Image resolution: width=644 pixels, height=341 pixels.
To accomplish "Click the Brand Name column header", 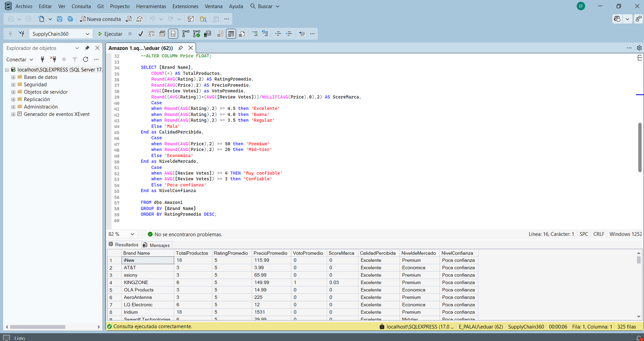I will click(x=148, y=253).
